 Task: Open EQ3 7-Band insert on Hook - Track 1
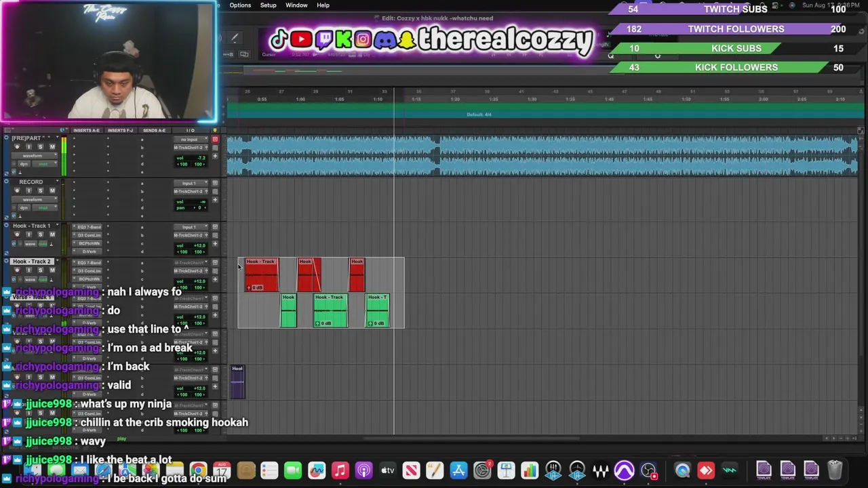tap(87, 227)
